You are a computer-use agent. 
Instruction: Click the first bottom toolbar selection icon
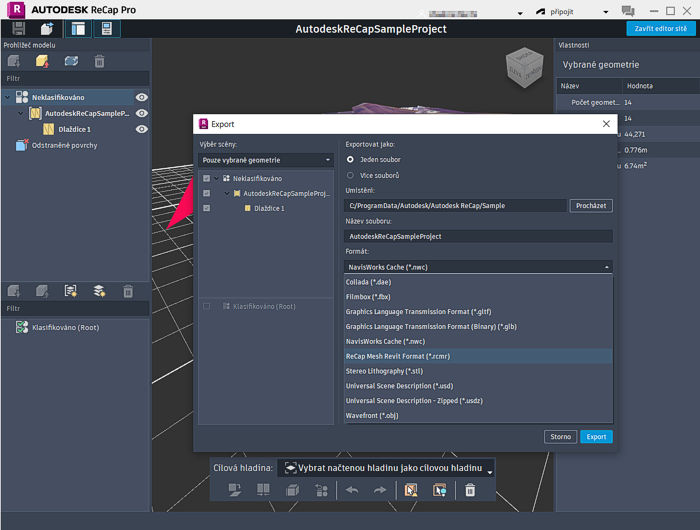[x=235, y=490]
